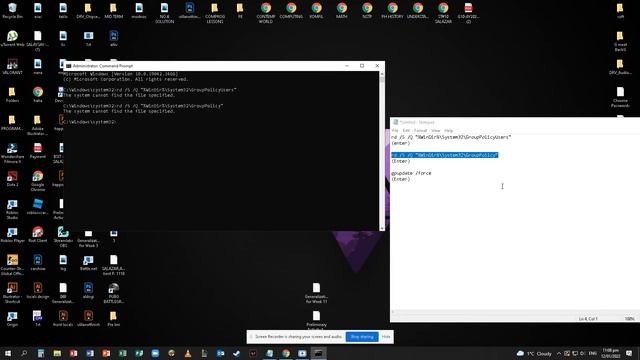Open the PH HISTORY Chrome shortcut
This screenshot has height=360, width=640.
pos(392,11)
